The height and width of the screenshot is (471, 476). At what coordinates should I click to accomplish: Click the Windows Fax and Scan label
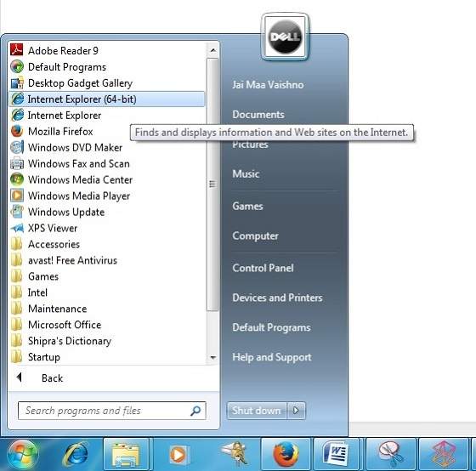click(79, 164)
